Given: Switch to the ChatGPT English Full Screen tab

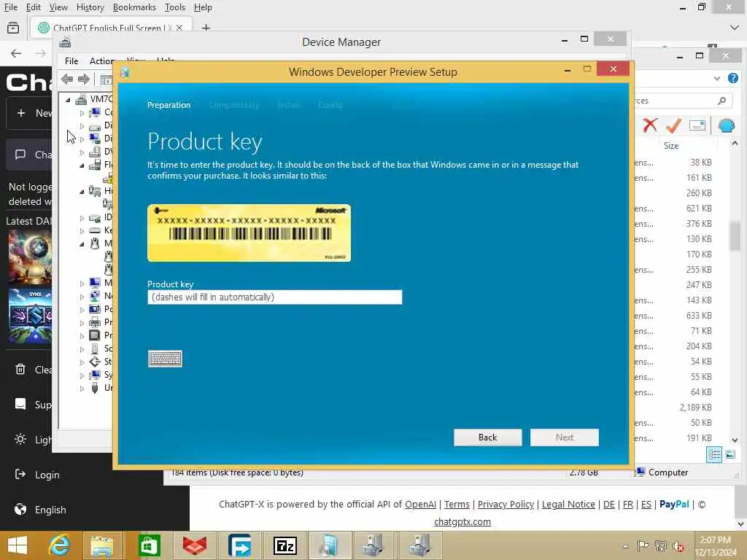Looking at the screenshot, I should (111, 28).
